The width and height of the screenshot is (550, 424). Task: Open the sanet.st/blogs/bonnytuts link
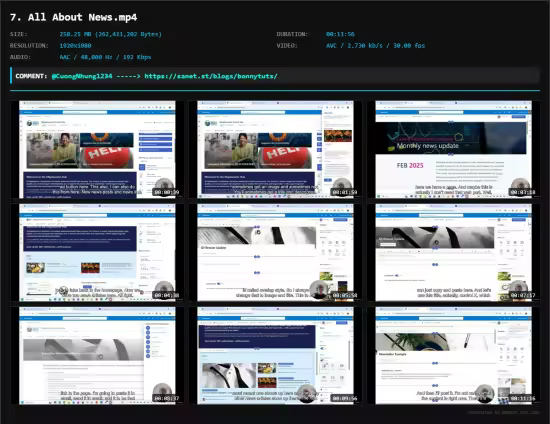click(211, 76)
